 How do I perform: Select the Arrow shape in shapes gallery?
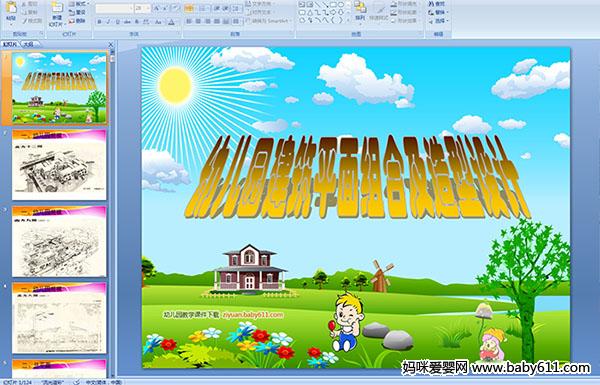[x=325, y=4]
